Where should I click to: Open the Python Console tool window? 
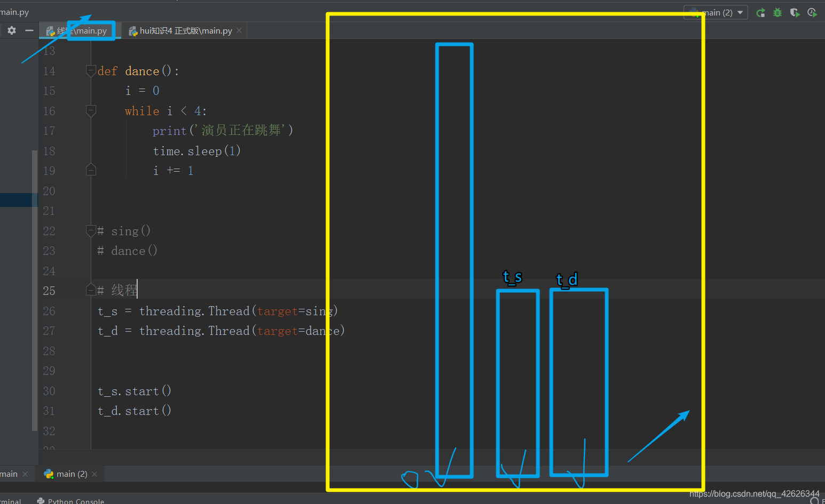(x=70, y=501)
